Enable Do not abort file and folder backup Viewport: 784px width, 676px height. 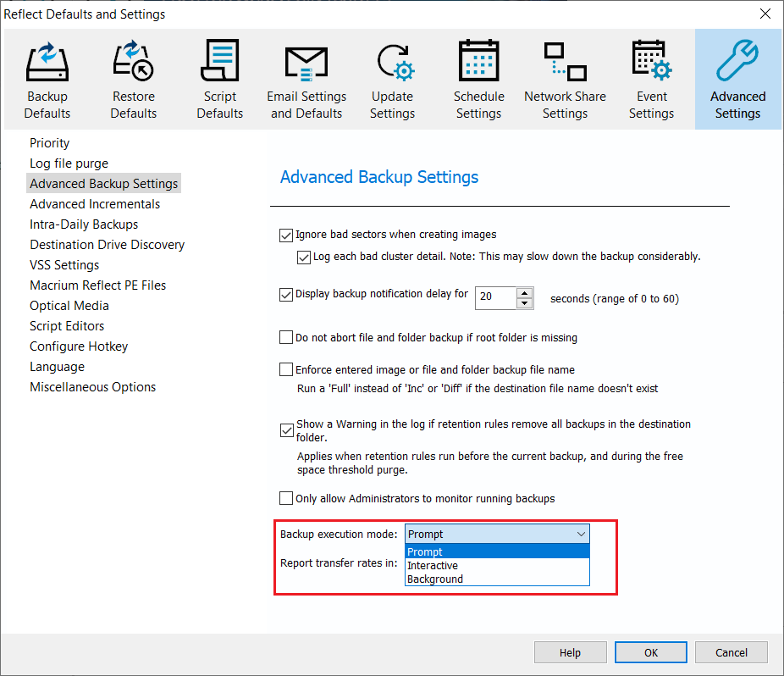[x=286, y=336]
